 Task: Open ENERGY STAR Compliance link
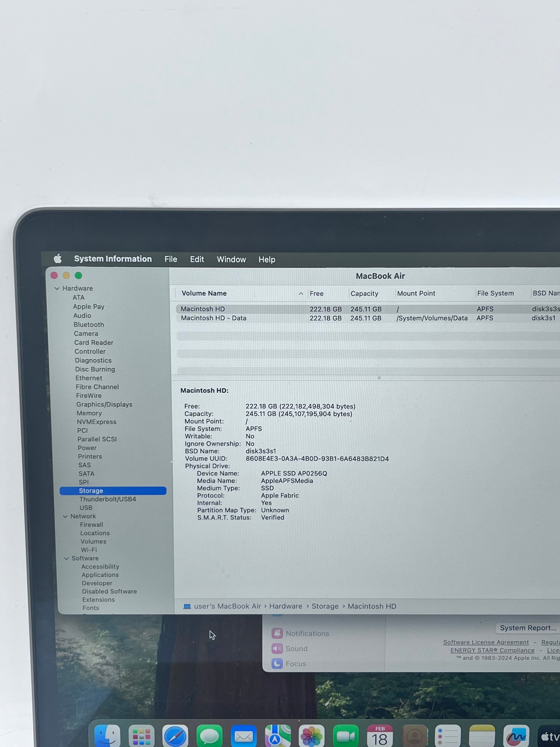492,650
